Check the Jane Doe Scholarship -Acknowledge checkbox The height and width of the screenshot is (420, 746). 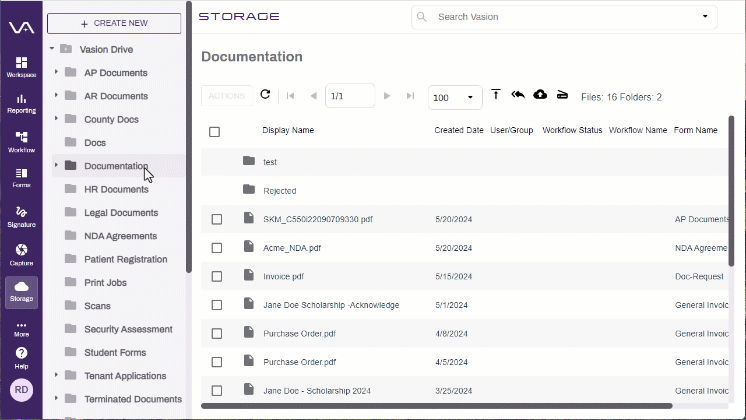[217, 305]
